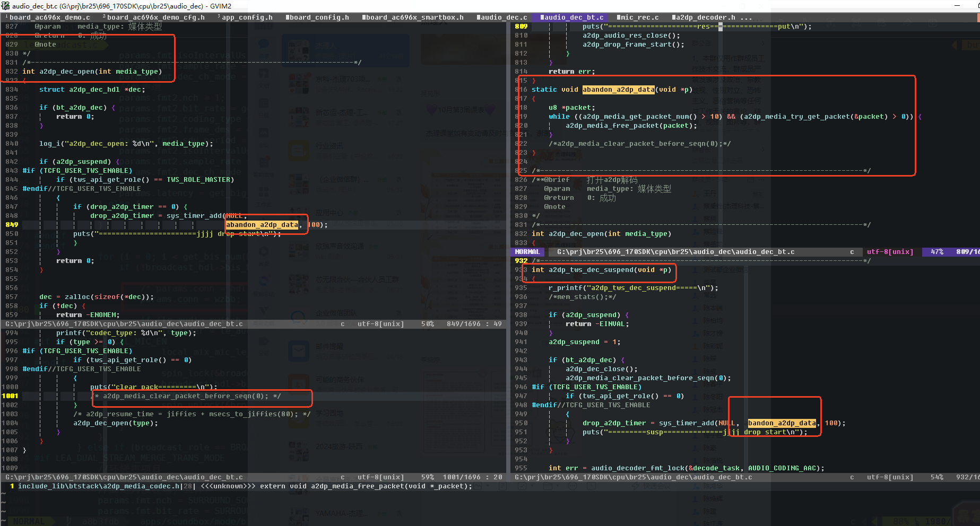Click the NORMAL mode status bar indicator
The height and width of the screenshot is (526, 980).
[x=527, y=252]
